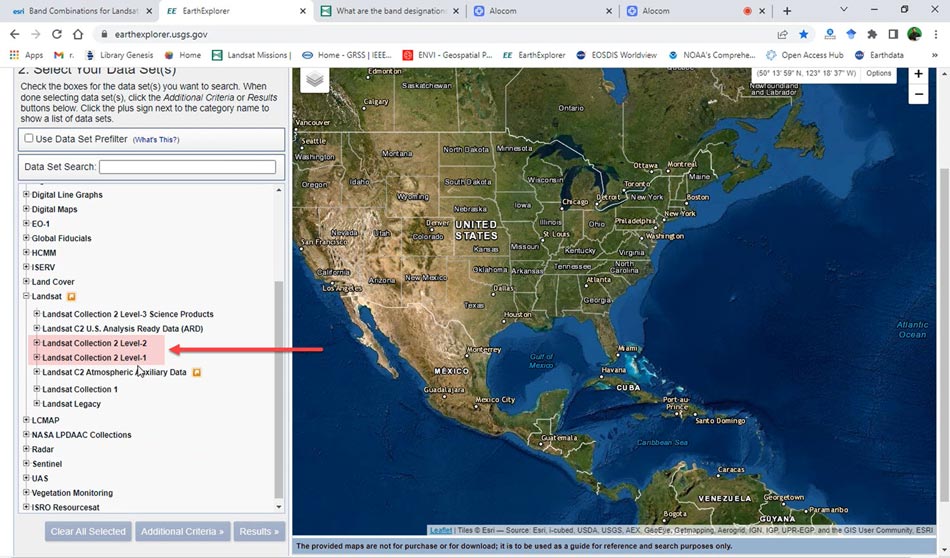Screen dimensions: 950x558
Task: Toggle the browser side panel icon
Action: pos(893,35)
